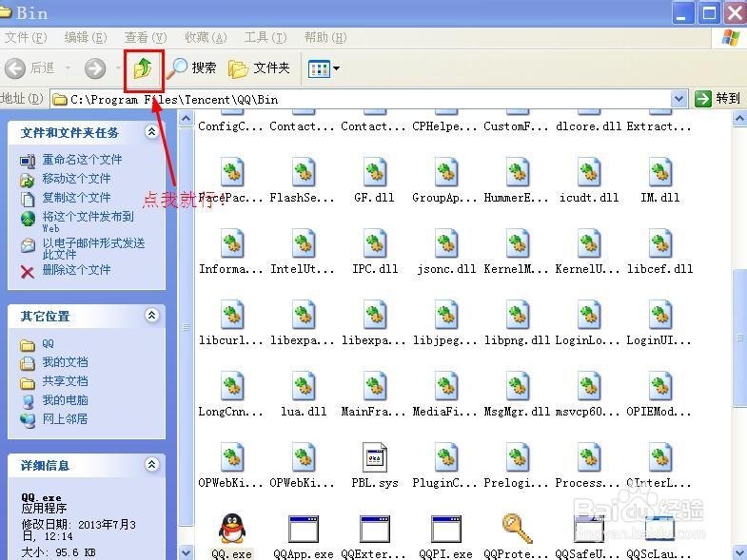Screen dimensions: 747x560
Task: Select the MediaFi... file icon
Action: click(x=446, y=386)
